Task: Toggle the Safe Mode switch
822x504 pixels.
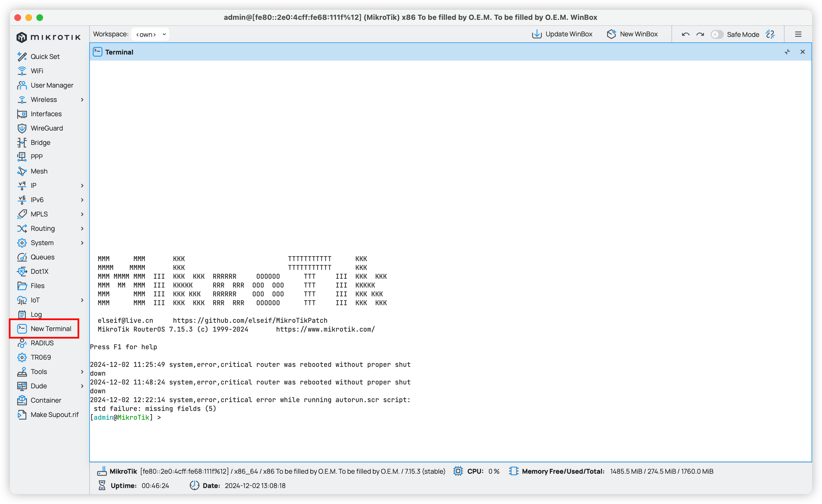Action: (x=717, y=34)
